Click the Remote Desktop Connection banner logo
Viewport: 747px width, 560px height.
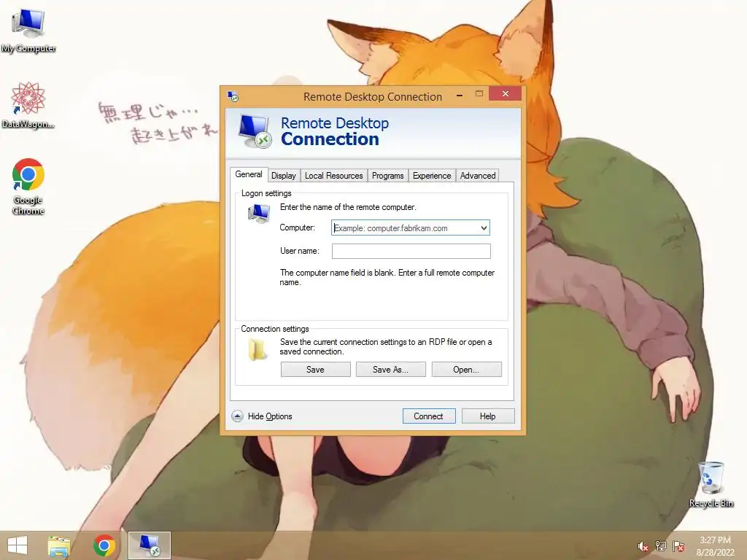click(x=255, y=132)
